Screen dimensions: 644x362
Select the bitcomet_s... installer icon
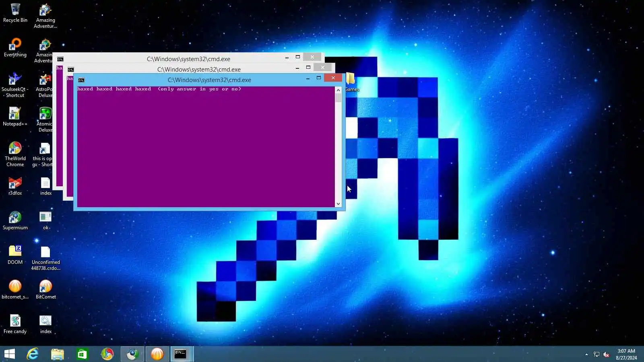coord(15,290)
